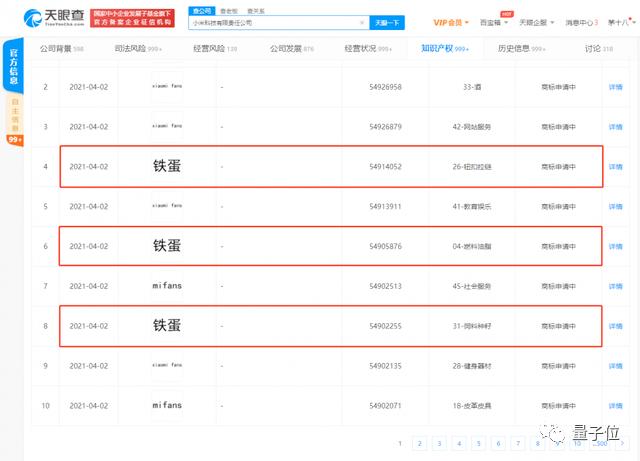This screenshot has height=461, width=640.
Task: Open the 自主信息 side tab
Action: (15, 115)
